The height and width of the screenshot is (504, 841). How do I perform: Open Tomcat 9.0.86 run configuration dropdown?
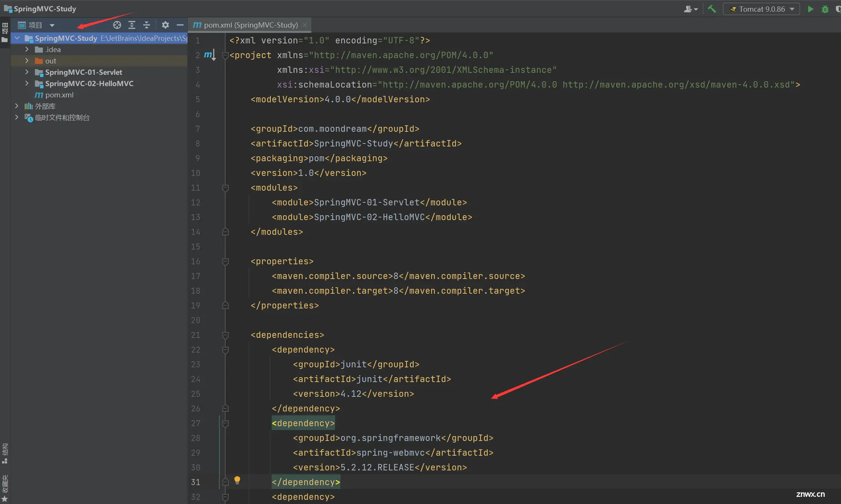[761, 9]
